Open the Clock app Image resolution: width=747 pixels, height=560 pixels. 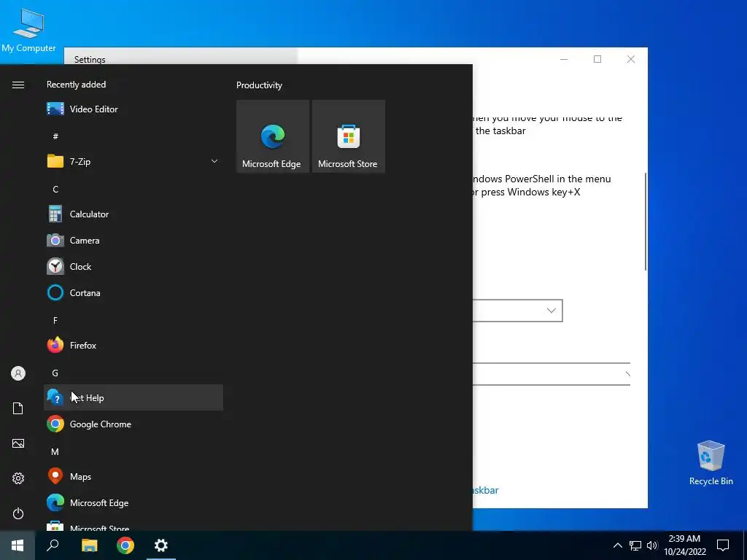pyautogui.click(x=133, y=267)
